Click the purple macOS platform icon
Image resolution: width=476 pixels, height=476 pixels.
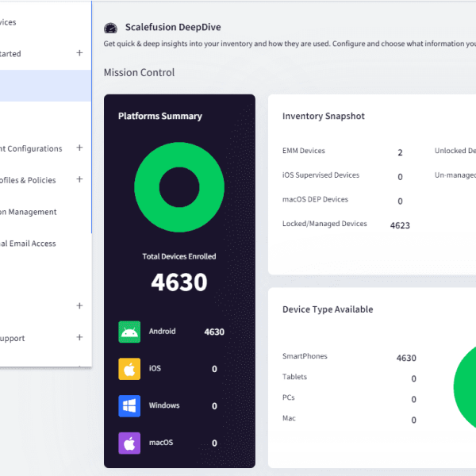pyautogui.click(x=129, y=443)
